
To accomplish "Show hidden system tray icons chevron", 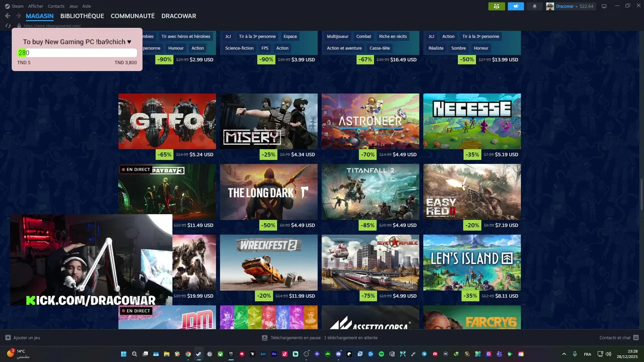I will 563,354.
